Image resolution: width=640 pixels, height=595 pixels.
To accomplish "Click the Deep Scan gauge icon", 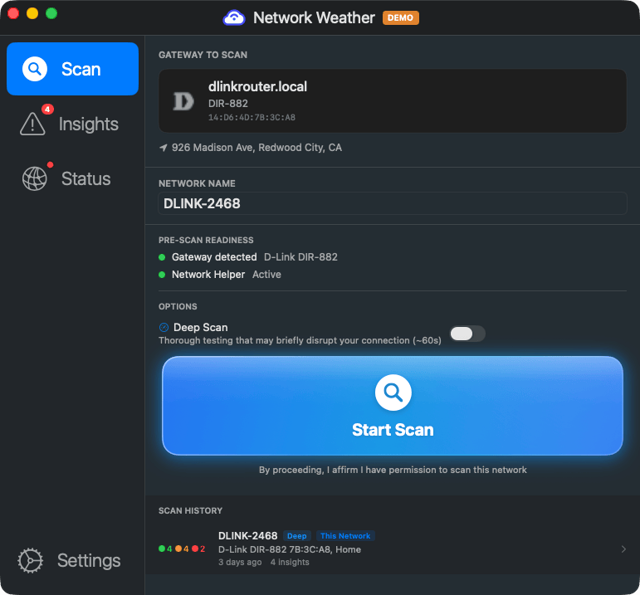I will [x=164, y=327].
